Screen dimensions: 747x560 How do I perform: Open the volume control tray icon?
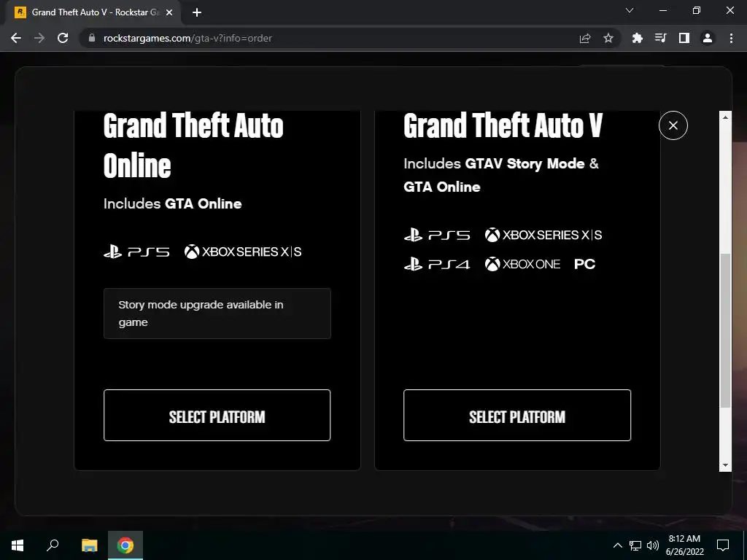coord(653,545)
